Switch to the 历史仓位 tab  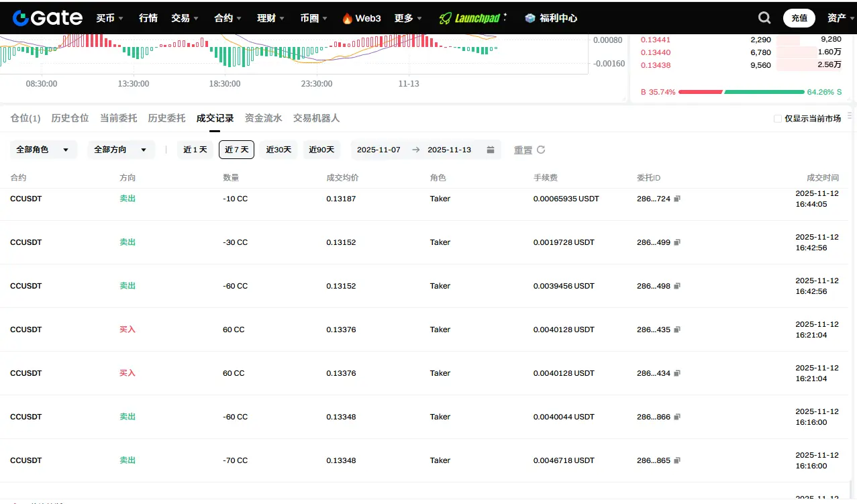pos(70,118)
